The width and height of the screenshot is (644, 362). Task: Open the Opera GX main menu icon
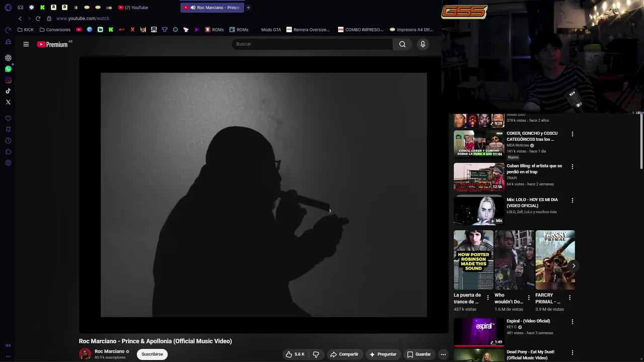coord(8,8)
